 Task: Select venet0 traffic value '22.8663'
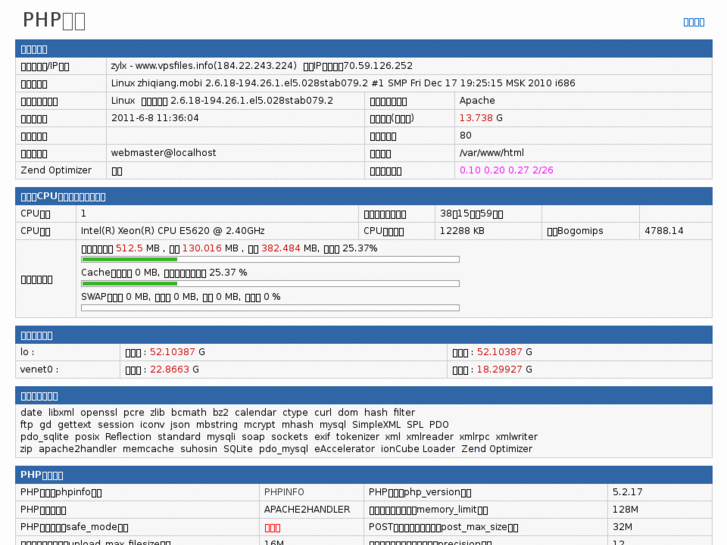point(170,369)
